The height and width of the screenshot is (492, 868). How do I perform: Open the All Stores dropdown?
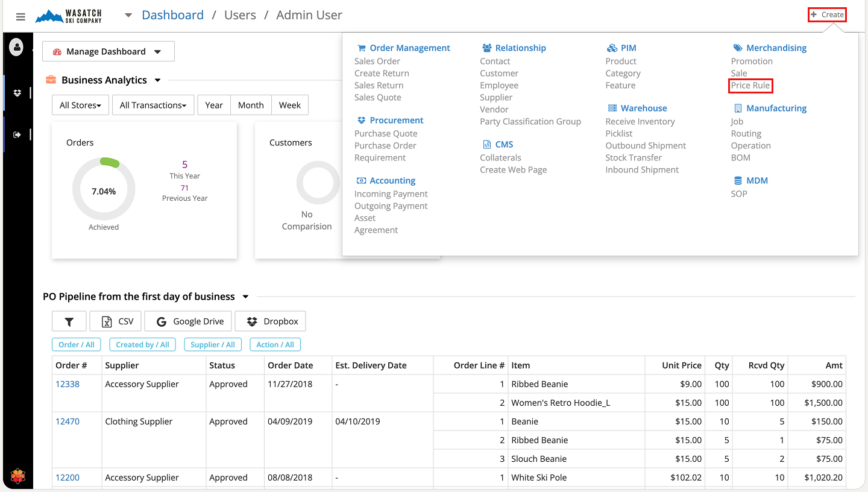(80, 105)
